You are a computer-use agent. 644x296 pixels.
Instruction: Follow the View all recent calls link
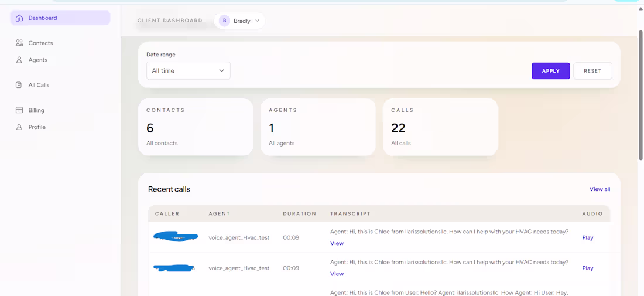coord(600,189)
